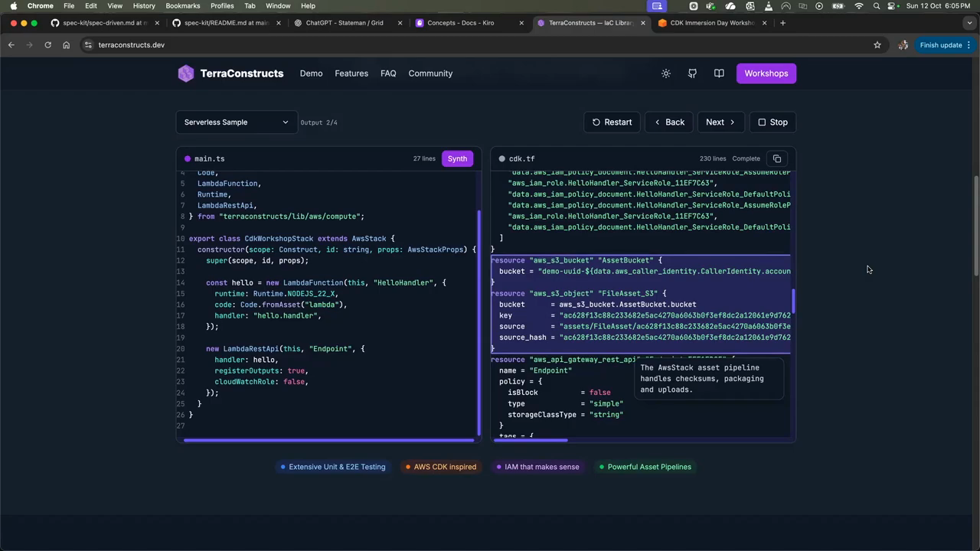Viewport: 980px width, 551px height.
Task: Expand the tab search chevron
Action: coord(968,23)
